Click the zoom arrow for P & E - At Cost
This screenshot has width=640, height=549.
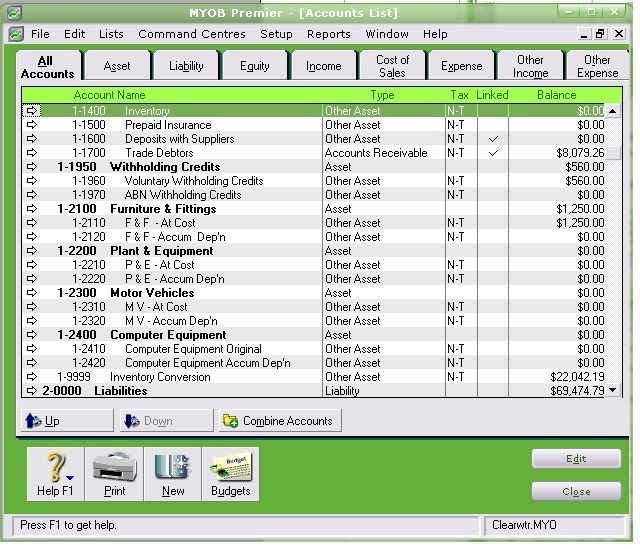[x=31, y=264]
